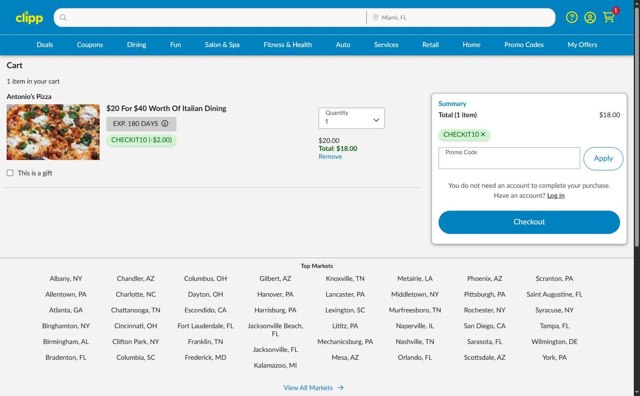This screenshot has height=396, width=640.
Task: Open the Dining menu
Action: point(136,45)
